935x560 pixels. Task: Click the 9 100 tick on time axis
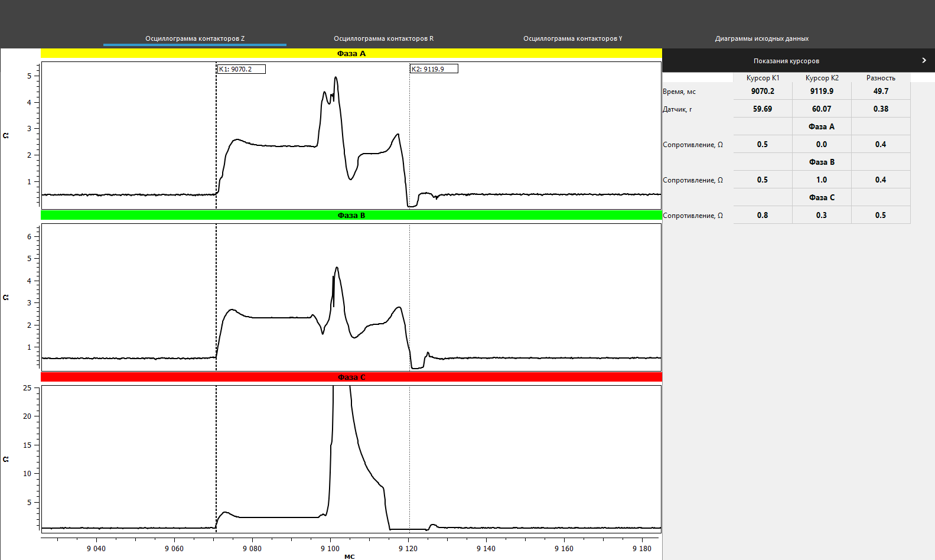click(x=330, y=548)
